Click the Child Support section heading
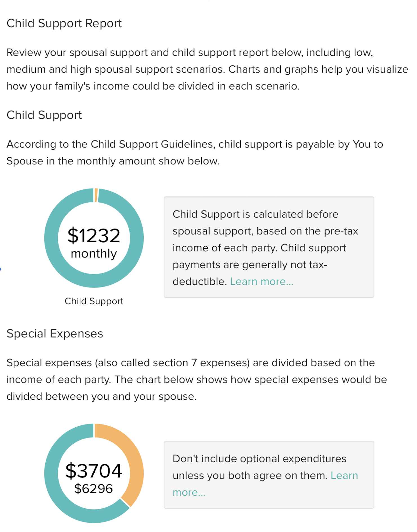Viewport: 417px width, 532px height. coord(44,115)
